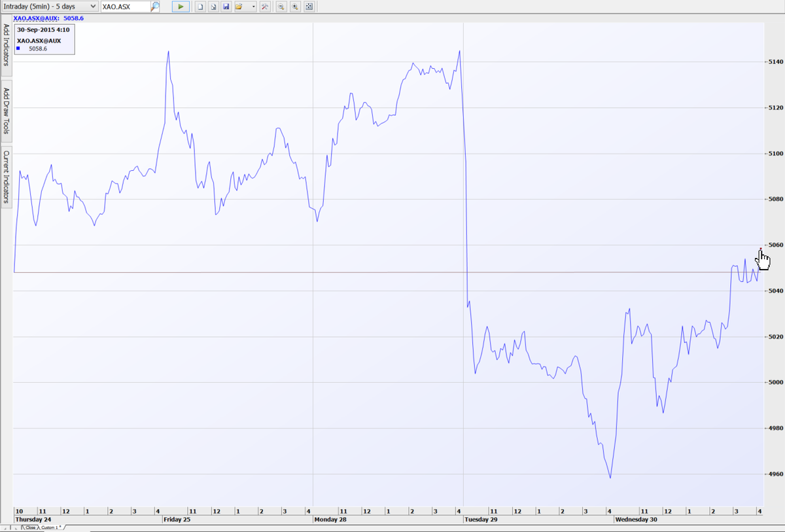785x532 pixels.
Task: Click the Tuesday 29 date label
Action: pos(481,520)
